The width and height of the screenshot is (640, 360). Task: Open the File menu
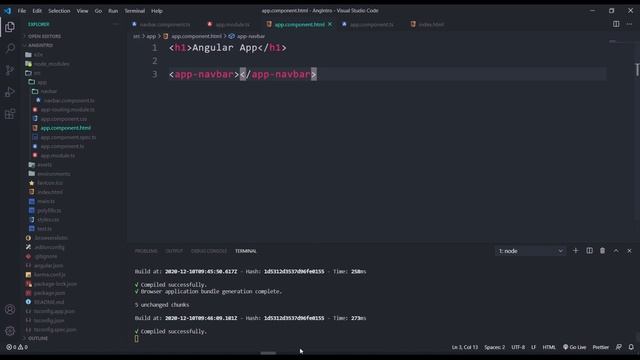tap(22, 11)
